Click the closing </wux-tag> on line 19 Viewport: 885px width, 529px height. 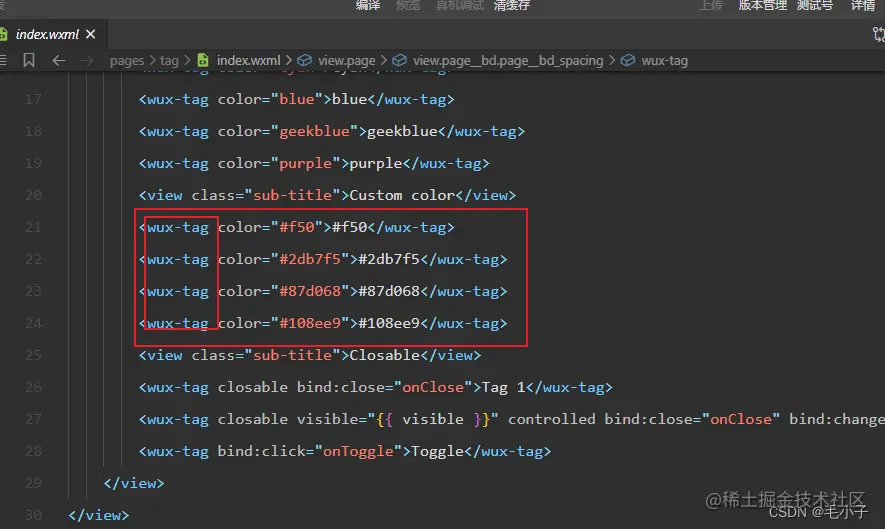(446, 164)
